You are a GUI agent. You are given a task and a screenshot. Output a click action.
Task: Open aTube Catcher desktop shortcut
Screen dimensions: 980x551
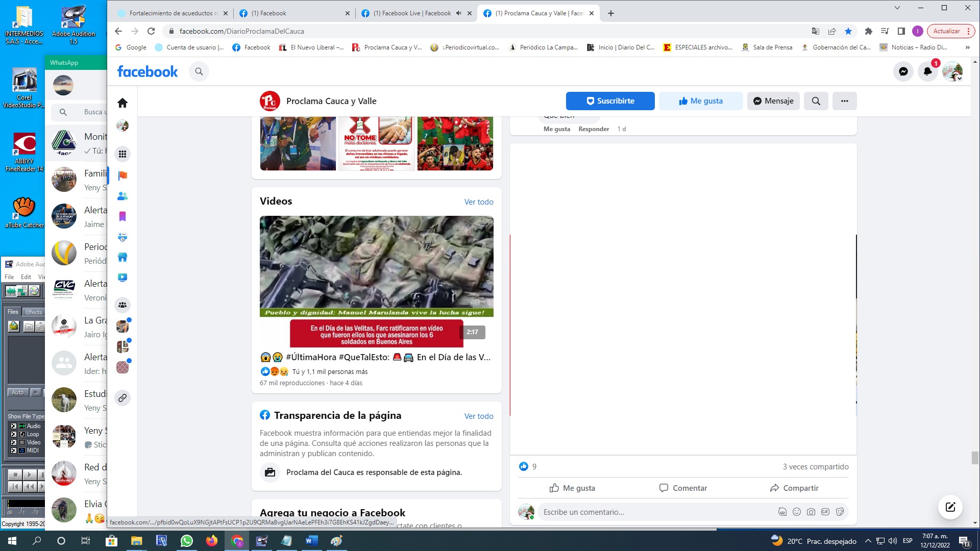click(24, 212)
